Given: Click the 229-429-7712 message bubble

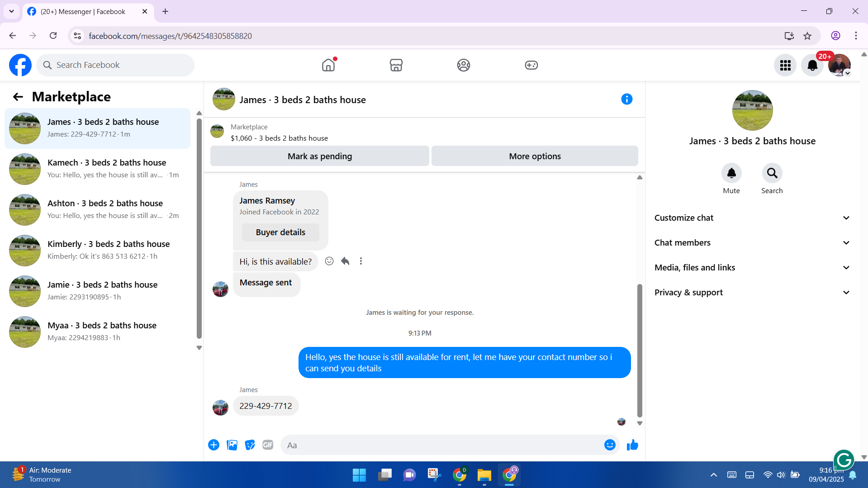Looking at the screenshot, I should (266, 406).
